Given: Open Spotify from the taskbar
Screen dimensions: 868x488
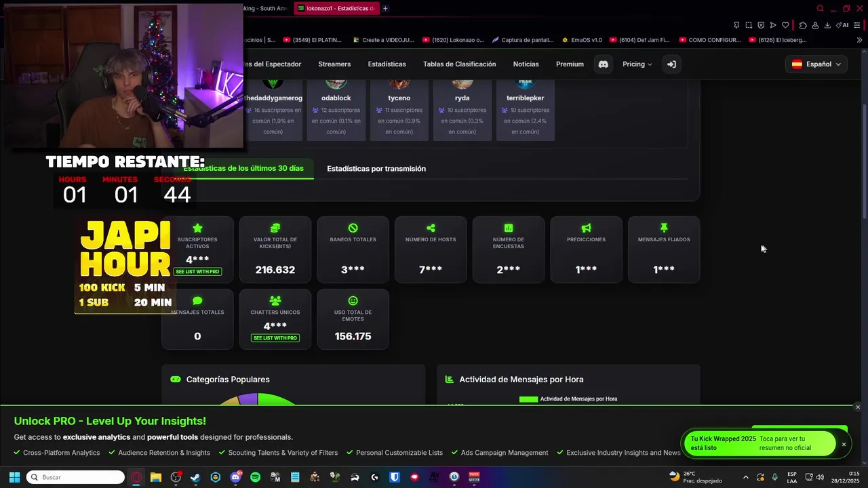Looking at the screenshot, I should pos(255,477).
